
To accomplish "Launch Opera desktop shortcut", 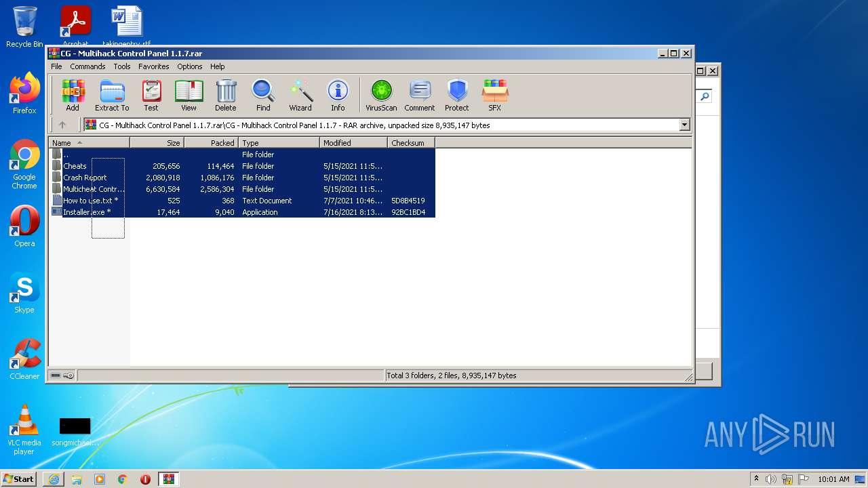I will tap(24, 226).
